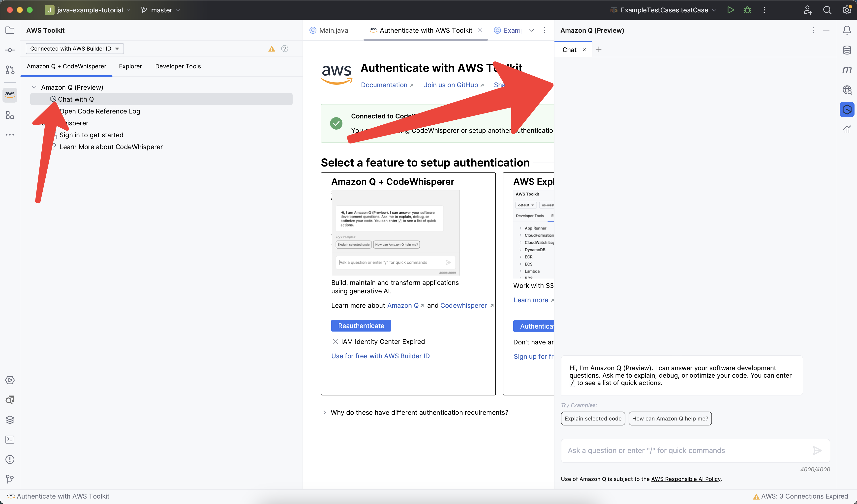The image size is (857, 504).
Task: Open the Pull Requests tool window
Action: 10,70
